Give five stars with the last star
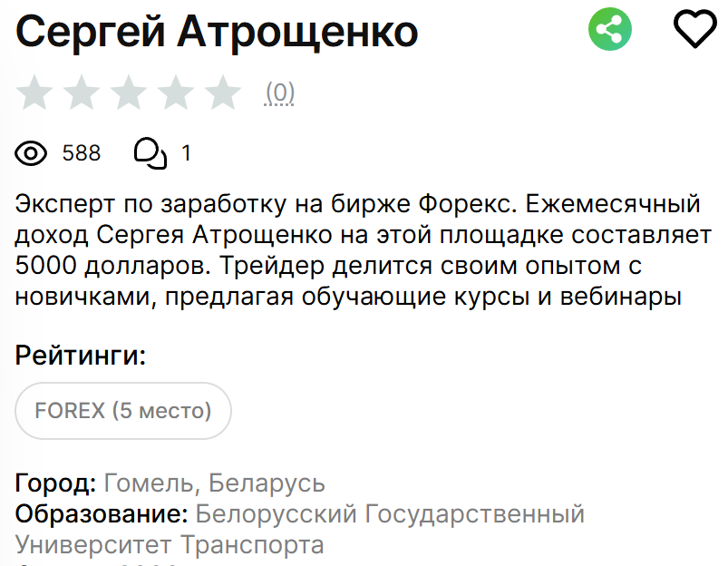 (x=221, y=92)
